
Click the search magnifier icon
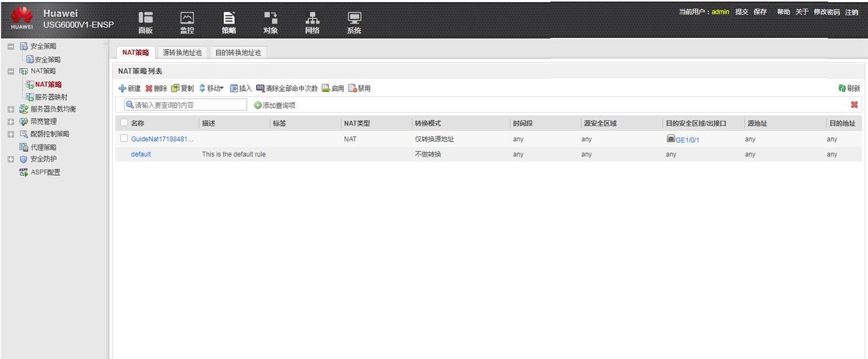(x=130, y=105)
